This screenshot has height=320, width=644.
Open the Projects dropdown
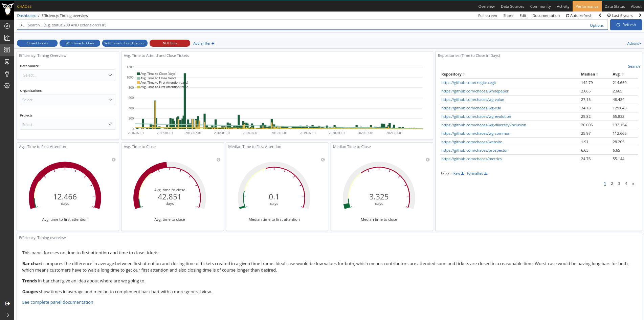tap(67, 125)
